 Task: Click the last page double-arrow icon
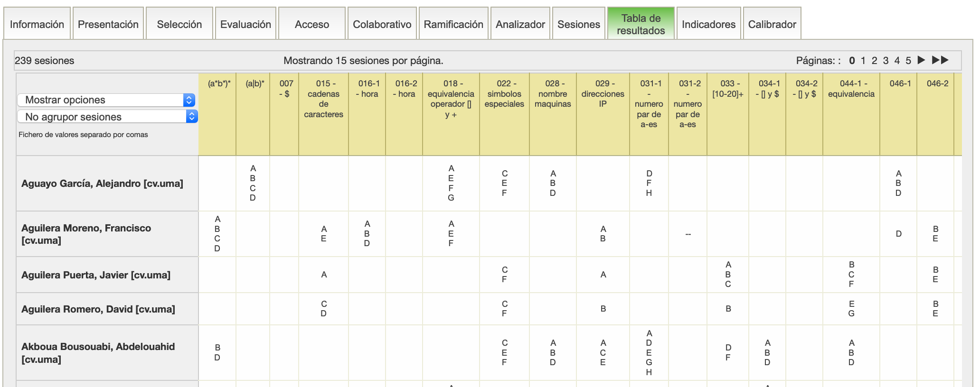click(940, 60)
